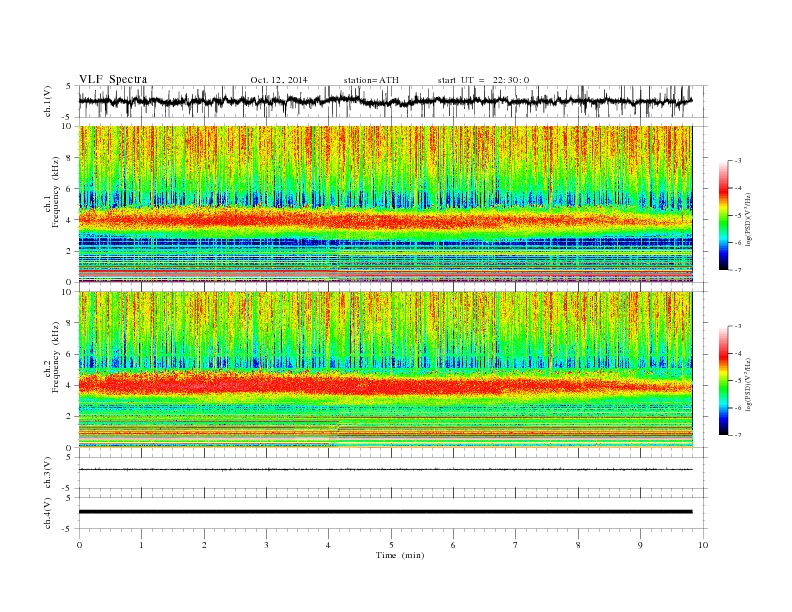The image size is (792, 612).
Task: Click the 'ch.4(V)' axis label
Action: point(48,513)
